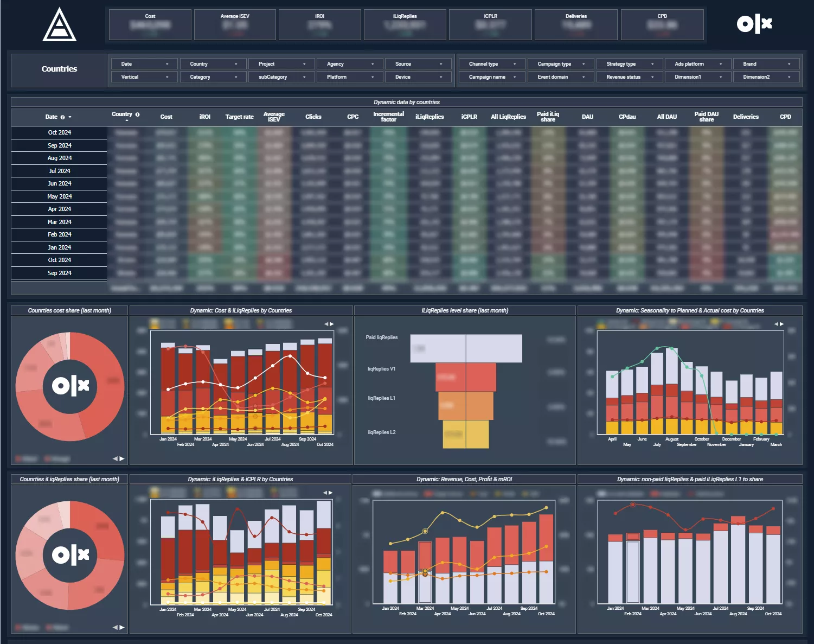The image size is (814, 644).
Task: Select the Jan 2024 date row
Action: coord(59,247)
